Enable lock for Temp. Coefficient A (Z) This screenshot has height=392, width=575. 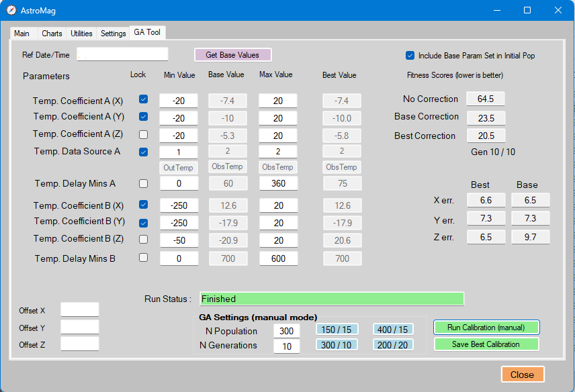coord(143,134)
